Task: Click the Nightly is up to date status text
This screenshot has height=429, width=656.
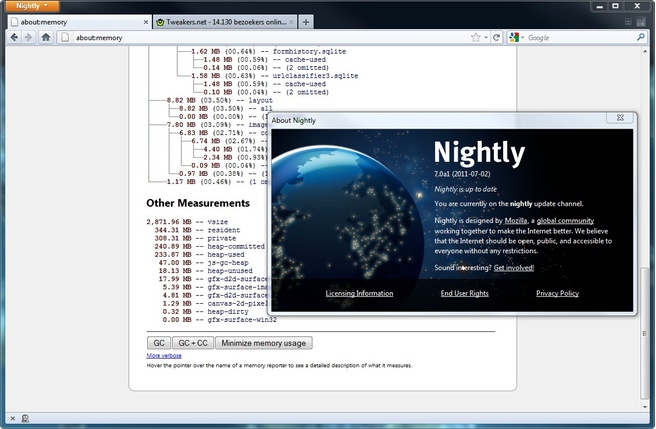Action: pos(465,189)
